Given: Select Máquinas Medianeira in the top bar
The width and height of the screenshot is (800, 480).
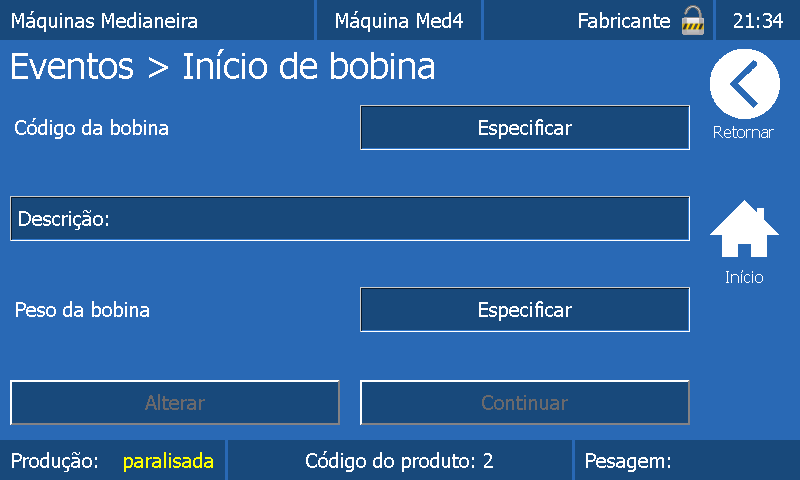Looking at the screenshot, I should click(105, 20).
